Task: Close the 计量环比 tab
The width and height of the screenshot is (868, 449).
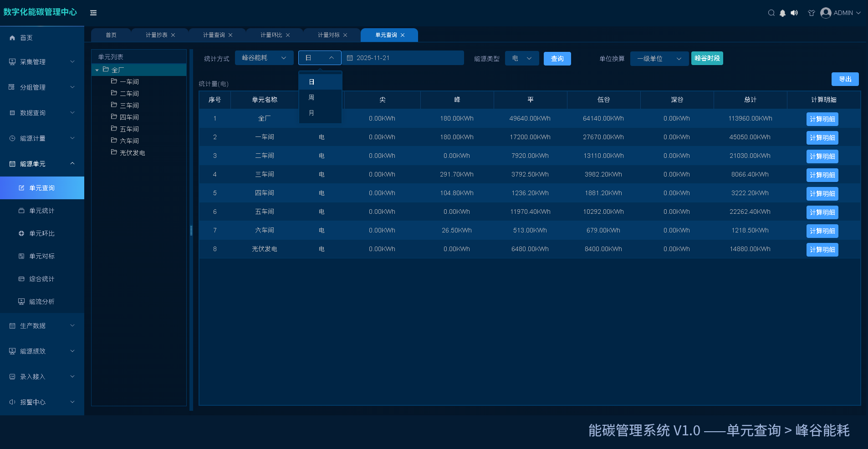Action: pyautogui.click(x=288, y=35)
